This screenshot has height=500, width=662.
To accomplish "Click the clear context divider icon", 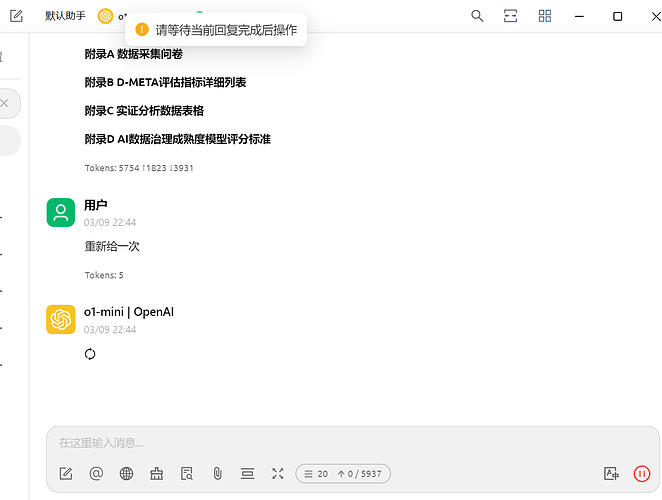I will pyautogui.click(x=247, y=474).
